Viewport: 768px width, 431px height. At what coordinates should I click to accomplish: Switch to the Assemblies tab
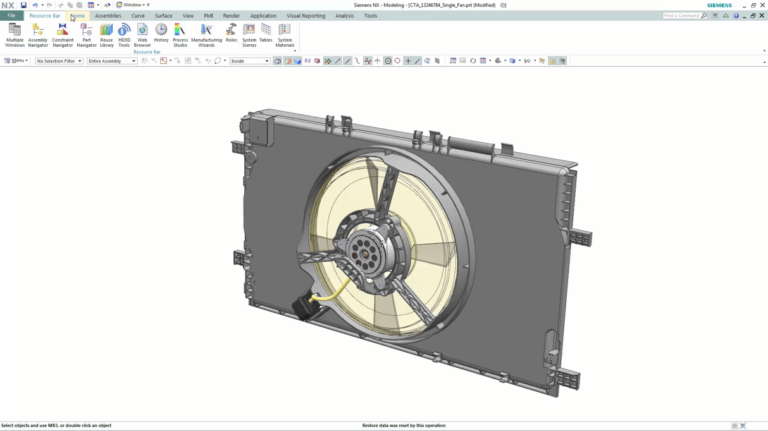(108, 16)
